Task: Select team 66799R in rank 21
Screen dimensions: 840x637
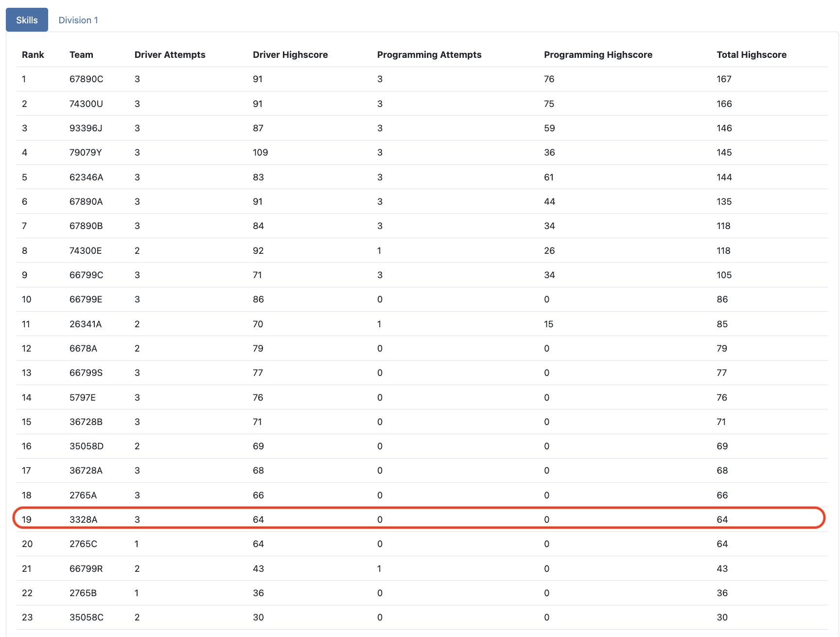Action: (x=86, y=569)
